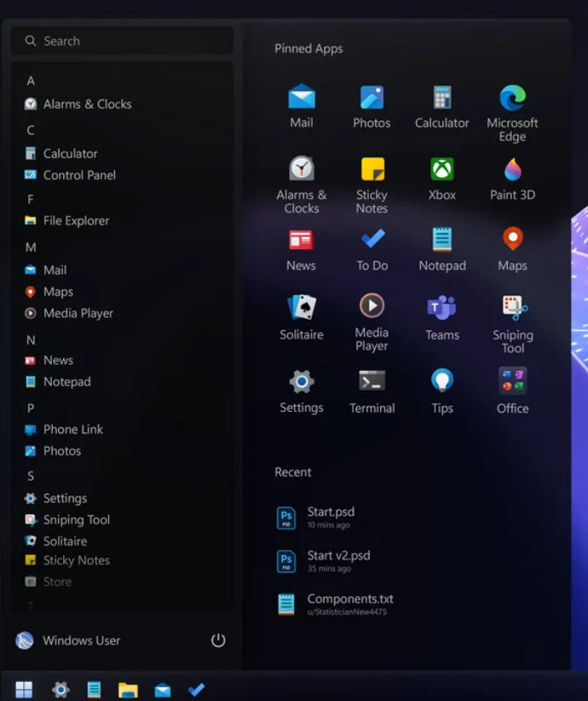Open Phone Link from app list

[63, 429]
